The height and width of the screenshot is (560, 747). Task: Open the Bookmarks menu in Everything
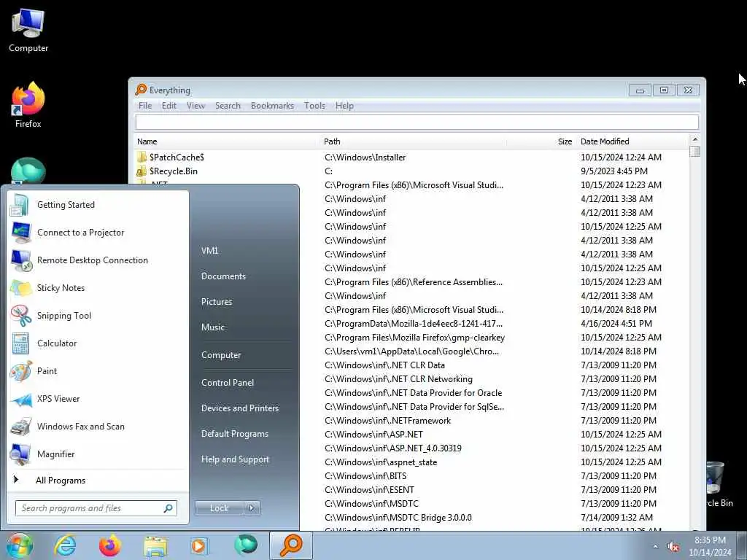click(x=273, y=106)
